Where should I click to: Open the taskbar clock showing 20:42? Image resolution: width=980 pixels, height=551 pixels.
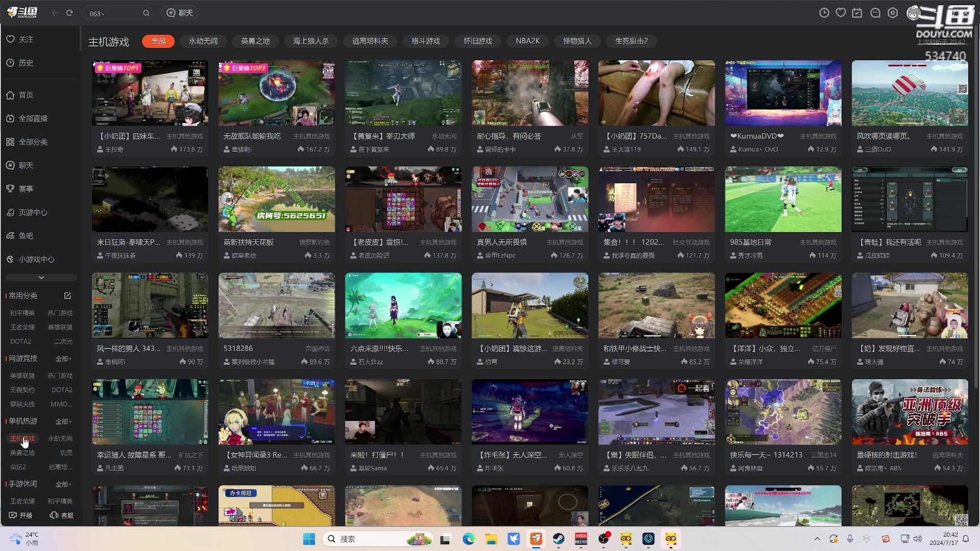tap(943, 539)
